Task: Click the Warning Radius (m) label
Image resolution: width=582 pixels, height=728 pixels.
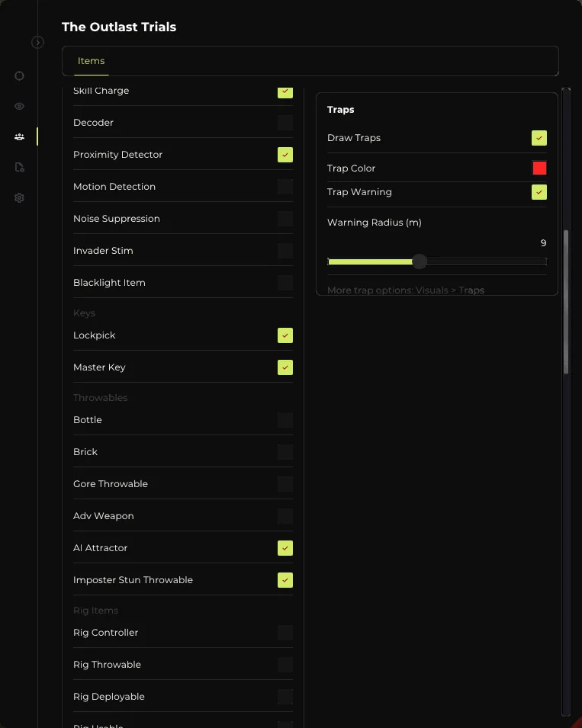Action: point(375,223)
